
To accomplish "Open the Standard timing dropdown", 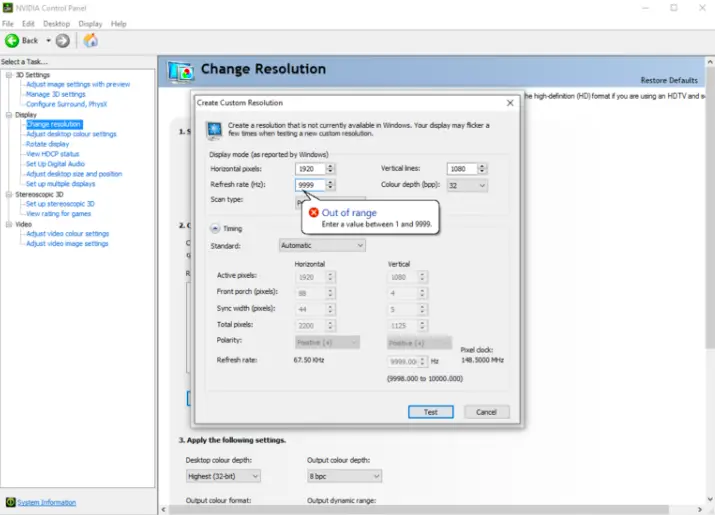I will coord(322,245).
